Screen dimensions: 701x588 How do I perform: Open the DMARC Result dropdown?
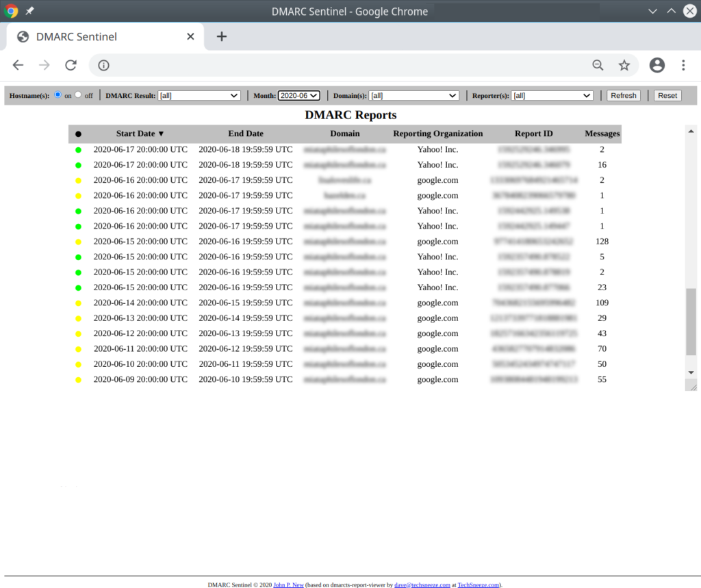(199, 95)
